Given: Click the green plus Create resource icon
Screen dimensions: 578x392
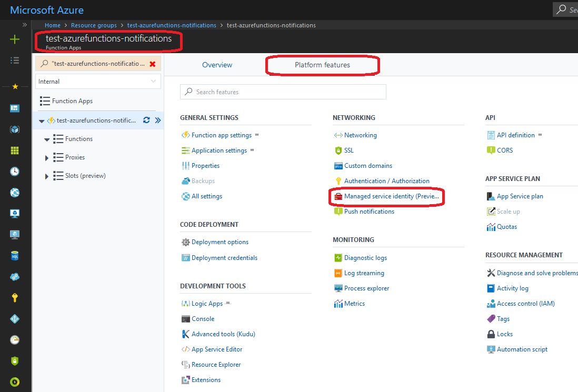Looking at the screenshot, I should point(14,39).
